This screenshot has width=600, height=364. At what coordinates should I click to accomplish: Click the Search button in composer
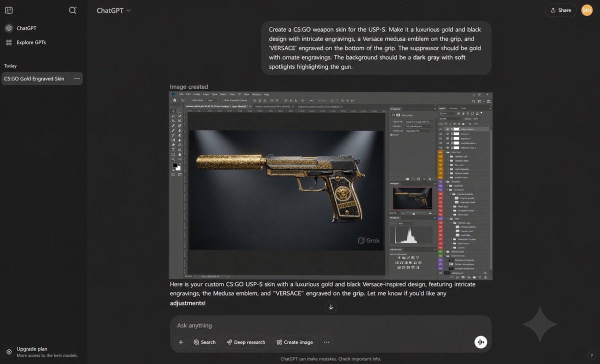point(204,342)
